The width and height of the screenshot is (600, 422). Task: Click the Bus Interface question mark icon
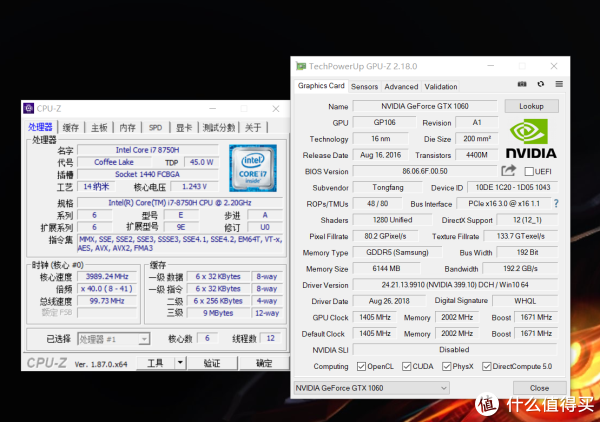pos(556,204)
